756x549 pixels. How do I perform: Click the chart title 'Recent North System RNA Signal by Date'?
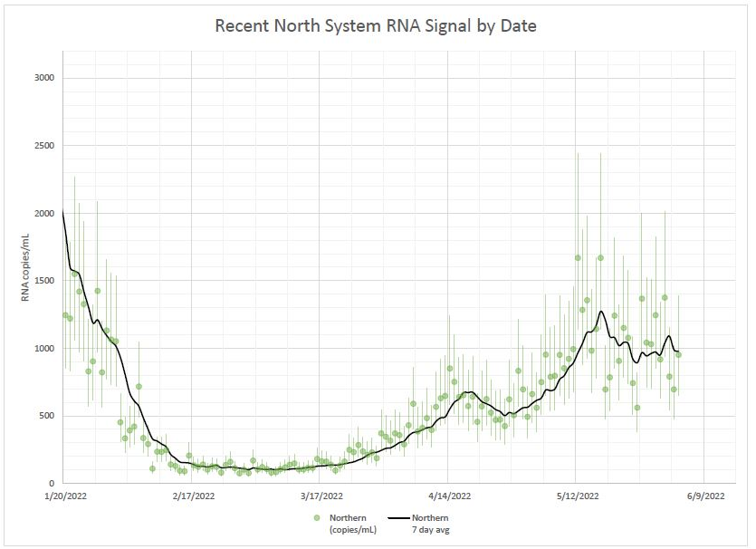pyautogui.click(x=376, y=25)
